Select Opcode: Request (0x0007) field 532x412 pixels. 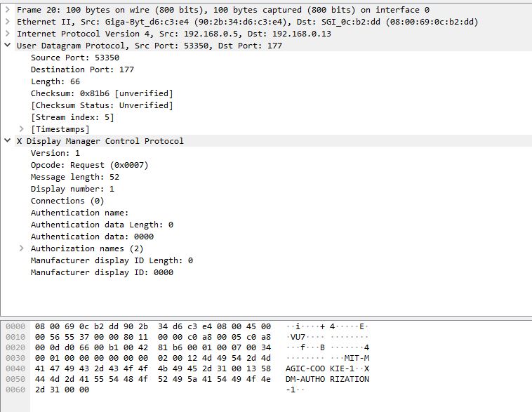pos(90,165)
